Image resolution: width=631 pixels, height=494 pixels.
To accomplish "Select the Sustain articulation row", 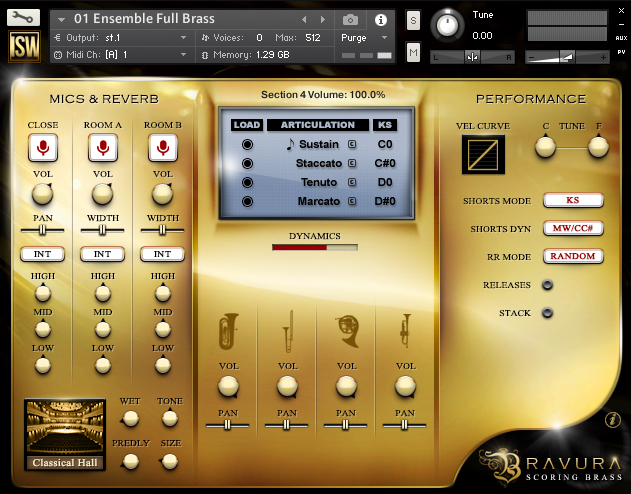I will point(318,145).
